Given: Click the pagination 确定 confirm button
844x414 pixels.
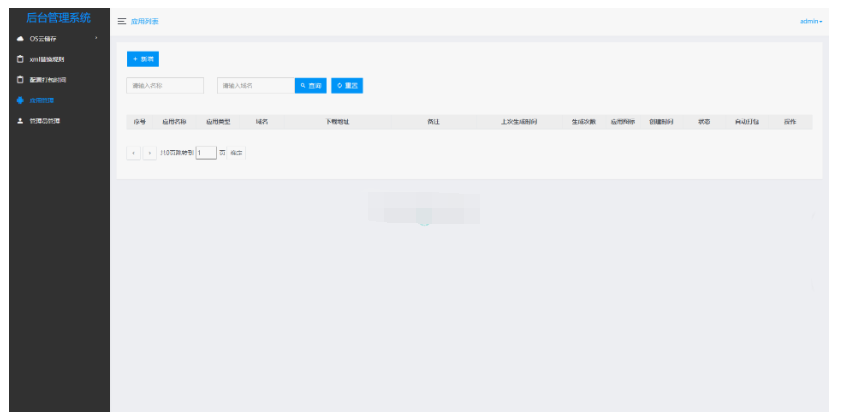Looking at the screenshot, I should coord(237,153).
